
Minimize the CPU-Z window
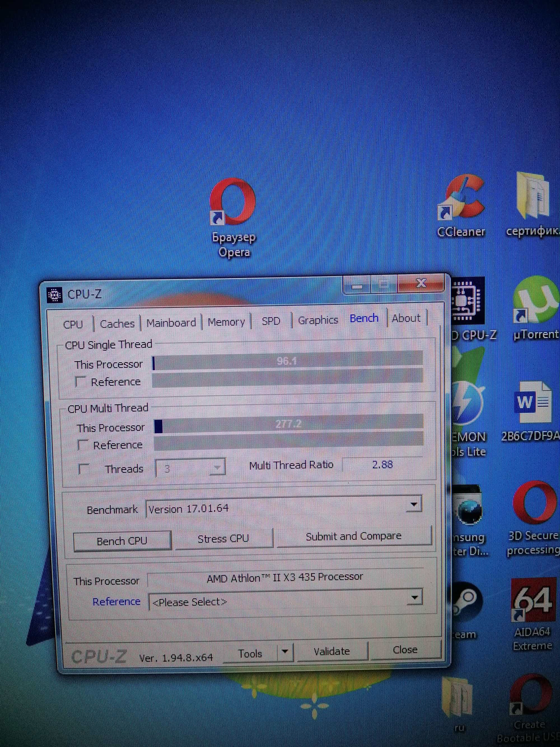point(357,286)
